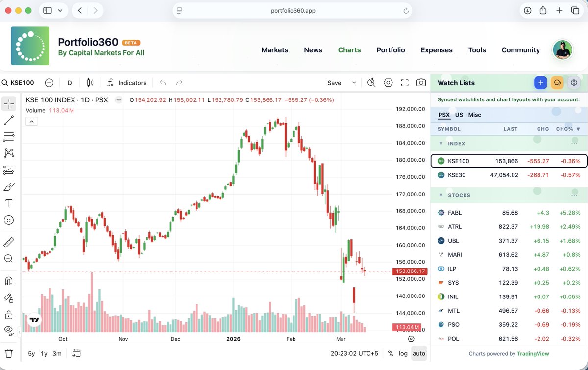The width and height of the screenshot is (588, 370).
Task: Open the INDEX section more options dots
Action: click(x=574, y=143)
